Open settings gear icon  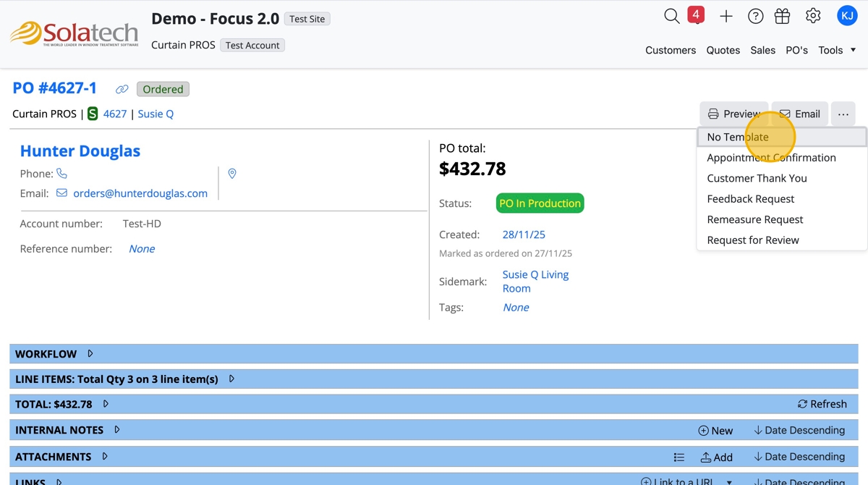pos(813,16)
